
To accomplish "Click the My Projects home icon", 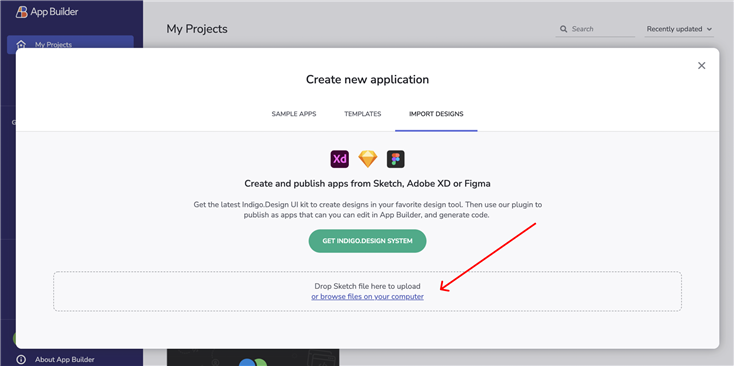I will [x=21, y=44].
